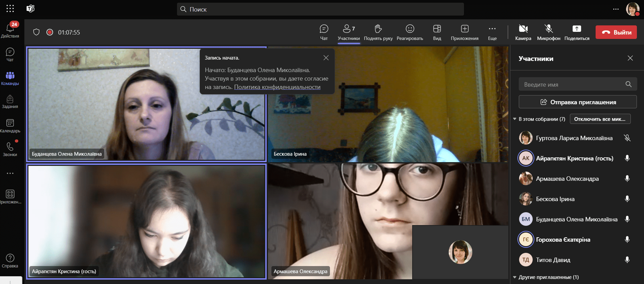Click the red recording indicator icon
This screenshot has height=284, width=644.
point(50,32)
